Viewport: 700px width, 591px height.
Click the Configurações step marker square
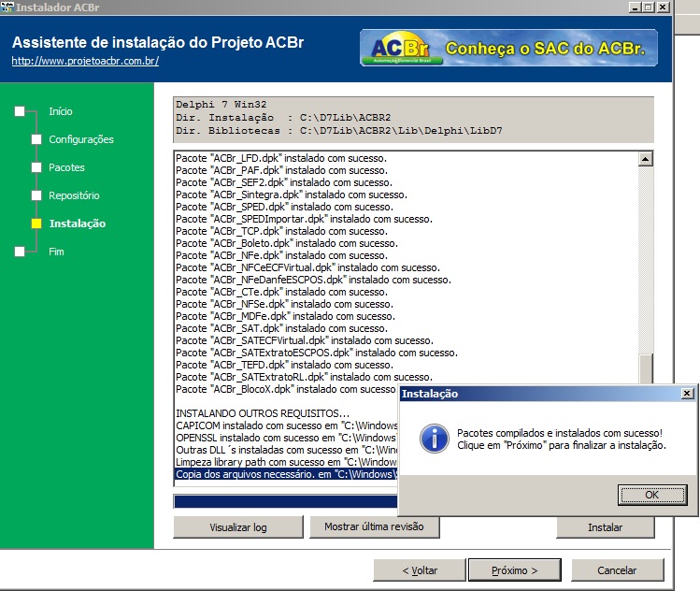click(36, 139)
